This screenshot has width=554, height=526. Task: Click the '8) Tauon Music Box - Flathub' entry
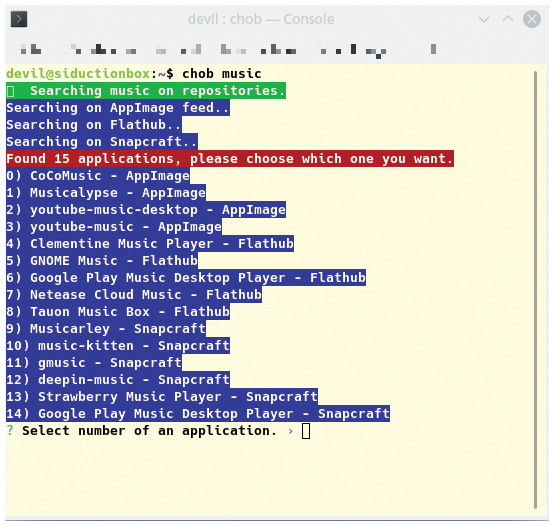(118, 311)
